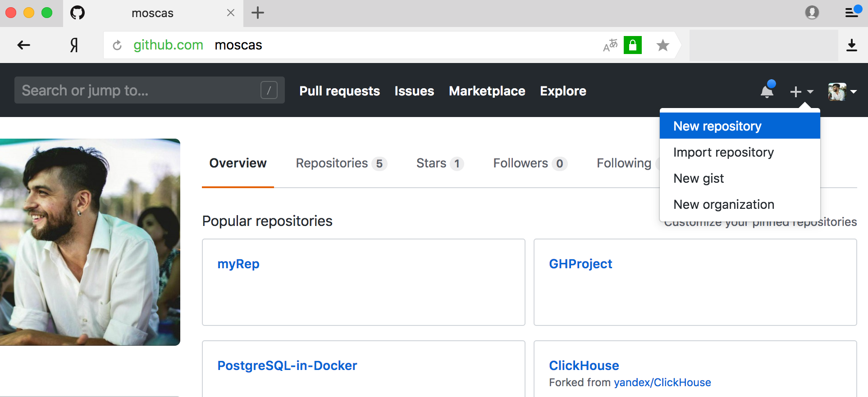Select New gist option
The width and height of the screenshot is (868, 397).
point(740,178)
